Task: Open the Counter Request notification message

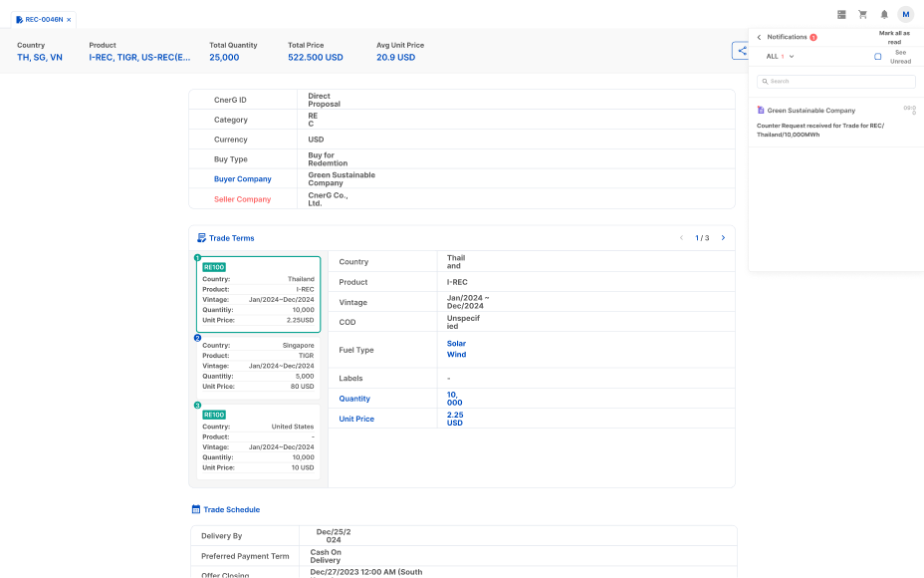Action: point(820,130)
